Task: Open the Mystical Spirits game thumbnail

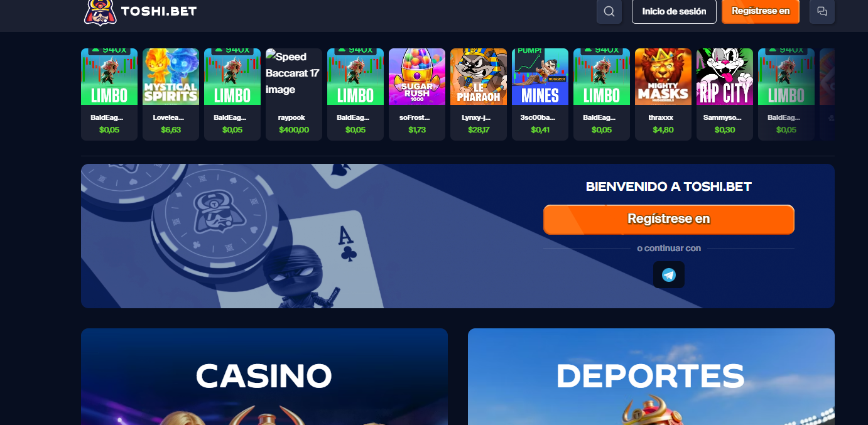Action: point(171,77)
